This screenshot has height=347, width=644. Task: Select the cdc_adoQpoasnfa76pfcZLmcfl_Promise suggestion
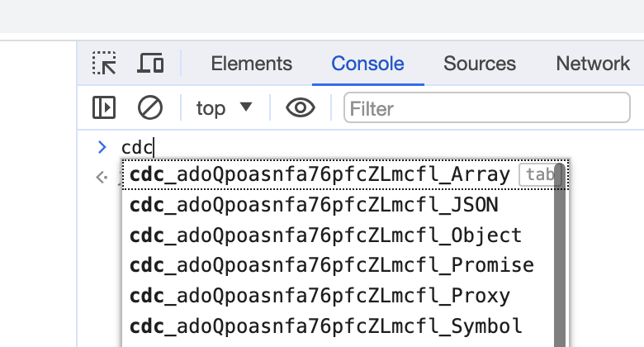click(332, 265)
